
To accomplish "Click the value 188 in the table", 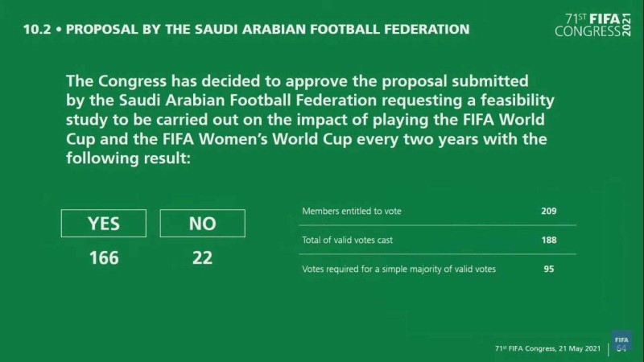I will 547,240.
